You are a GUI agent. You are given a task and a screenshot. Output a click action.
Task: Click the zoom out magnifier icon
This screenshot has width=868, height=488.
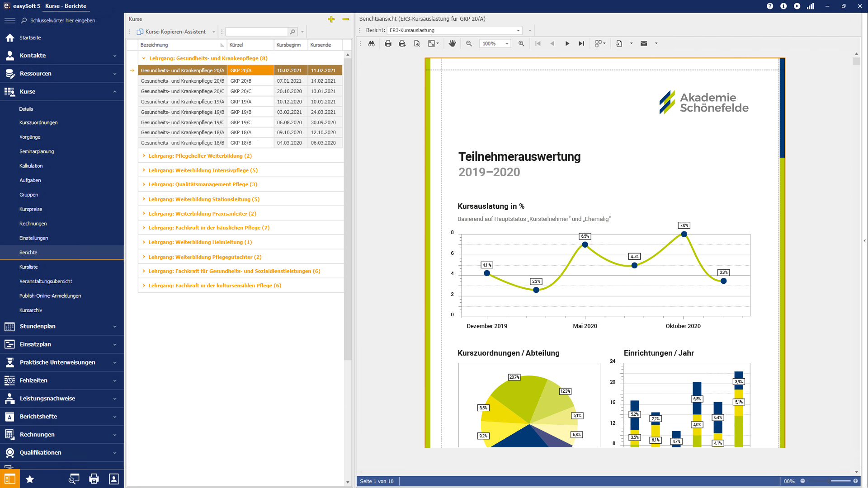pos(469,43)
